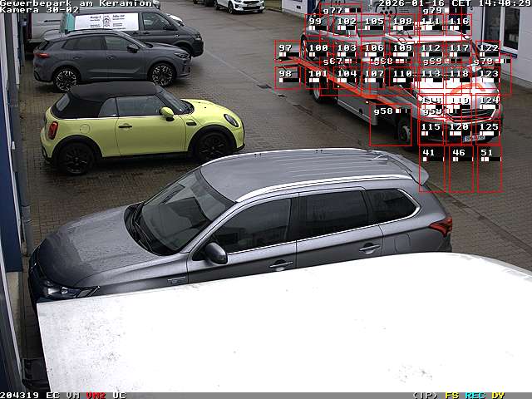Select detection box labeled 98

287,77
